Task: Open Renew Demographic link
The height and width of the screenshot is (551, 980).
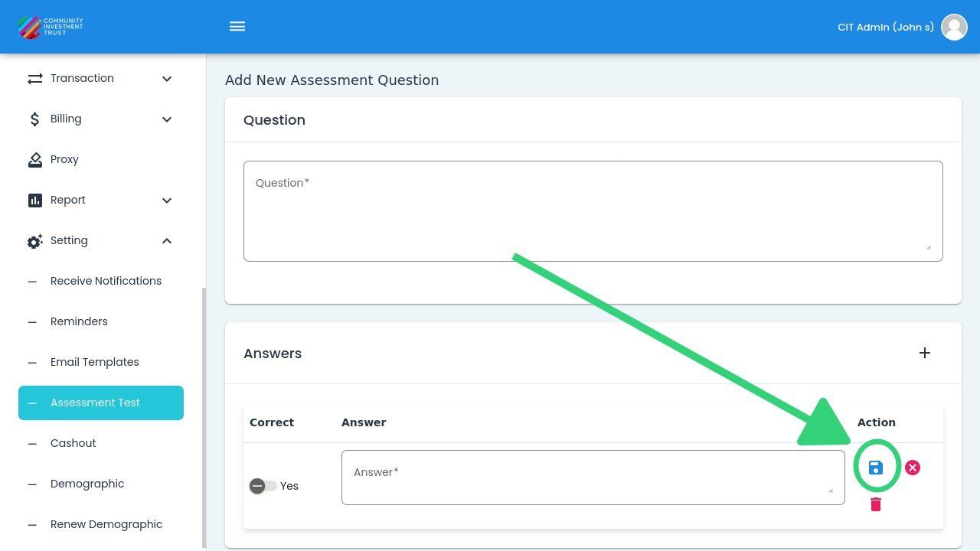Action: (106, 524)
